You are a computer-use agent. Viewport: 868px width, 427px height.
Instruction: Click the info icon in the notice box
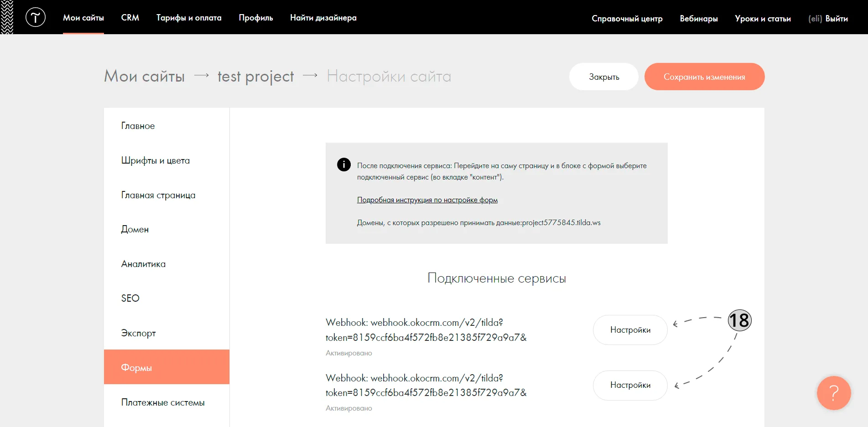[344, 165]
